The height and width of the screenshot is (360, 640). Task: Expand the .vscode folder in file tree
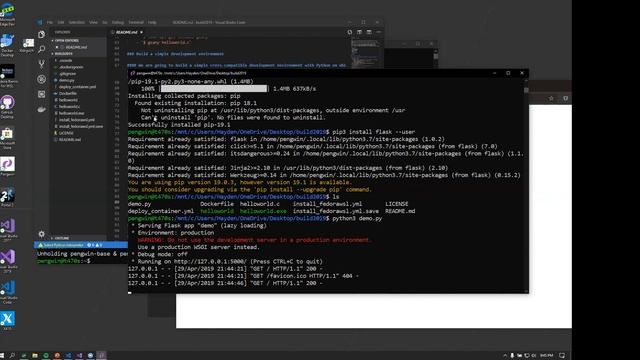point(65,60)
